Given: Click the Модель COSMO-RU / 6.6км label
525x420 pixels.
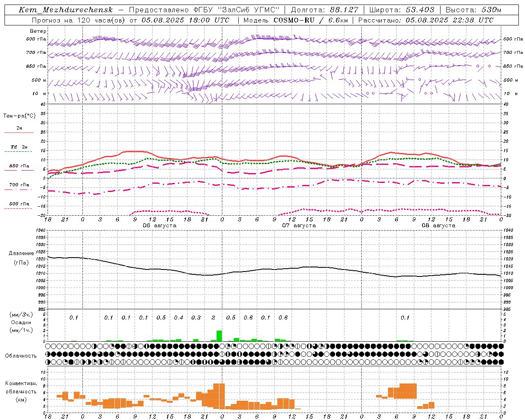Looking at the screenshot, I should point(295,20).
